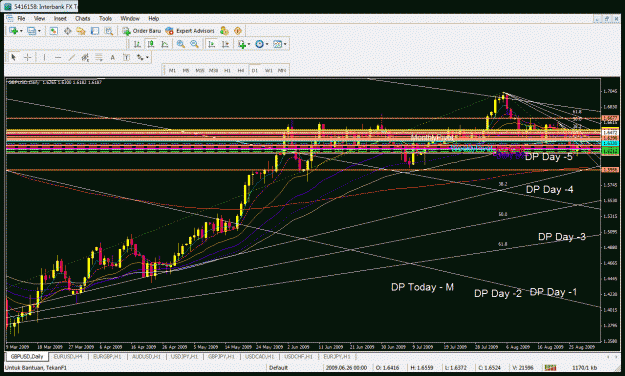Switch chart to bar chart style

[137, 44]
